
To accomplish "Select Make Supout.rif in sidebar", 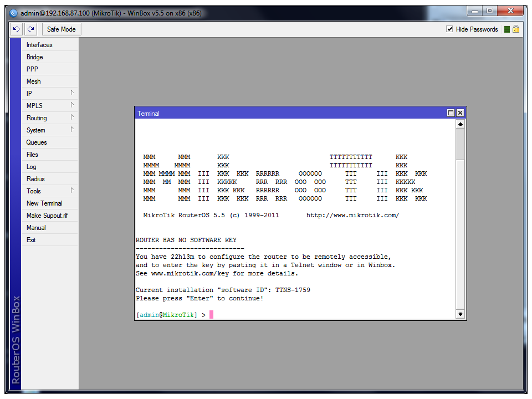I will [x=47, y=216].
